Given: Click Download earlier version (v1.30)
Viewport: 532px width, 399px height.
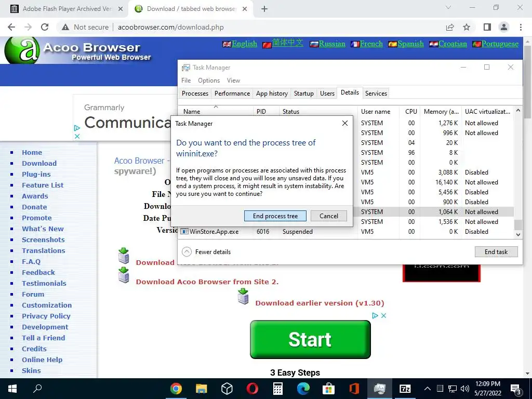Looking at the screenshot, I should (320, 303).
